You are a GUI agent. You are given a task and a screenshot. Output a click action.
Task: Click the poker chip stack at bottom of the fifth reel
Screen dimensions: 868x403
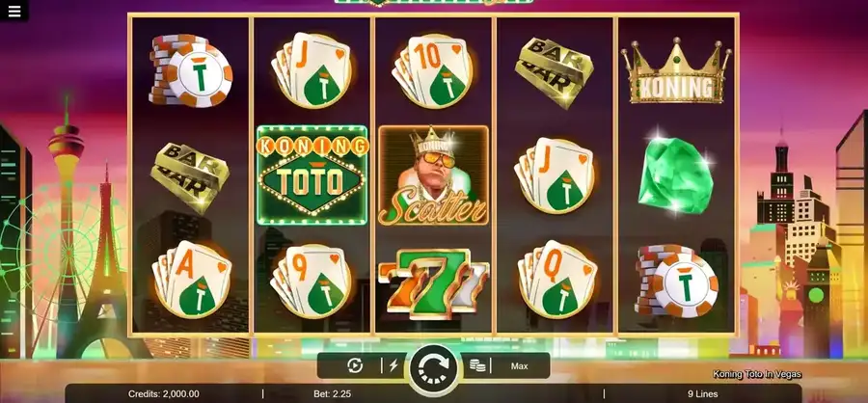(675, 281)
